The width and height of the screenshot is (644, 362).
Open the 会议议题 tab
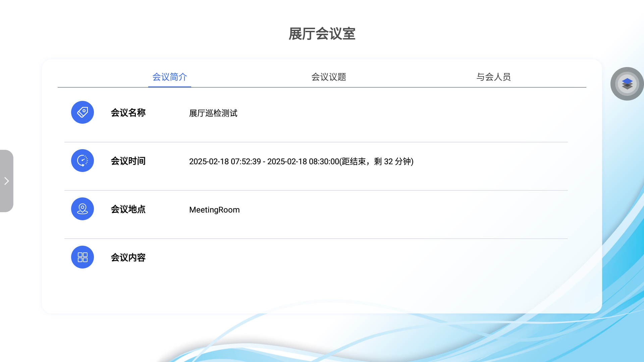pos(329,77)
